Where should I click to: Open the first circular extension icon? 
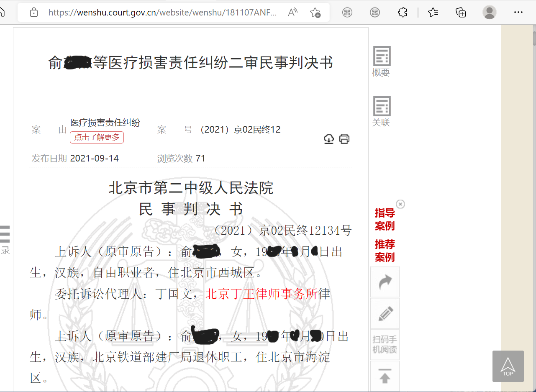pos(347,13)
